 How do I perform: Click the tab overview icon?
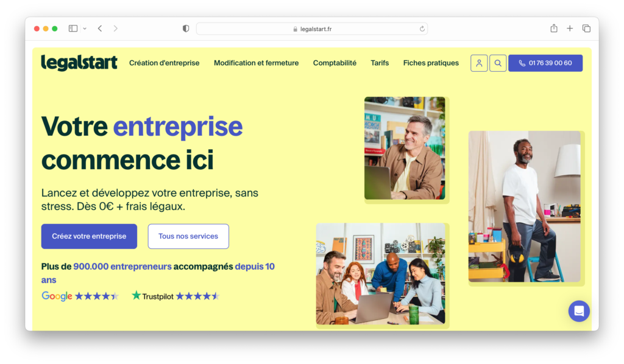(x=586, y=28)
